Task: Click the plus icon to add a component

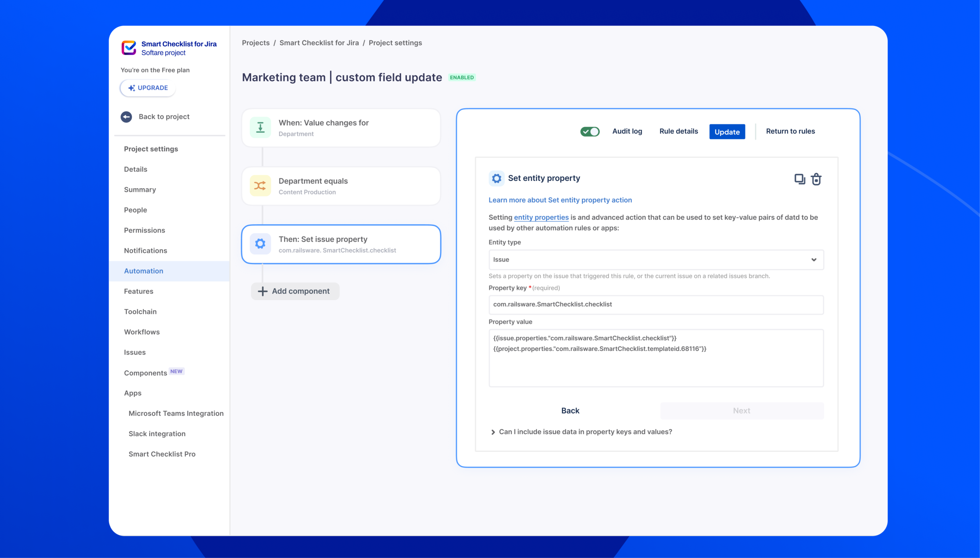Action: (263, 291)
